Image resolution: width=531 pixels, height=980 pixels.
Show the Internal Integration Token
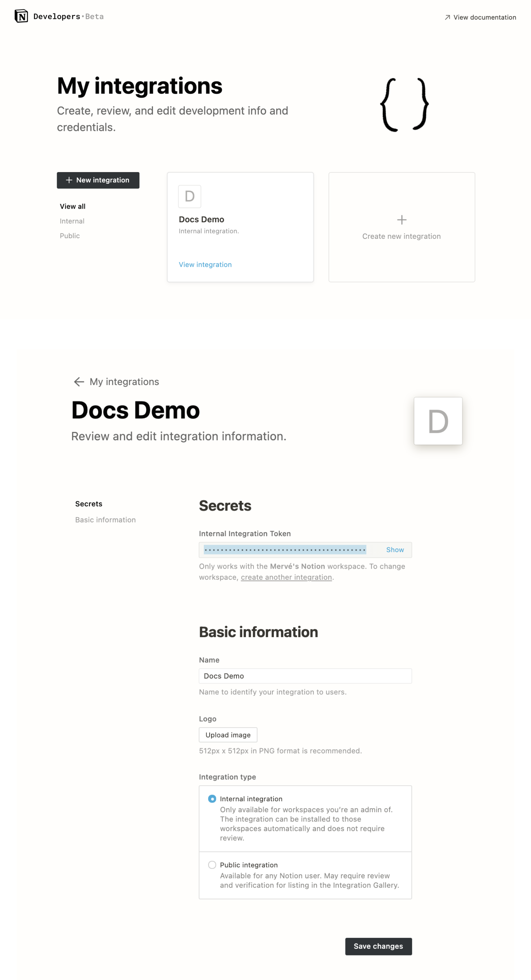click(x=395, y=550)
